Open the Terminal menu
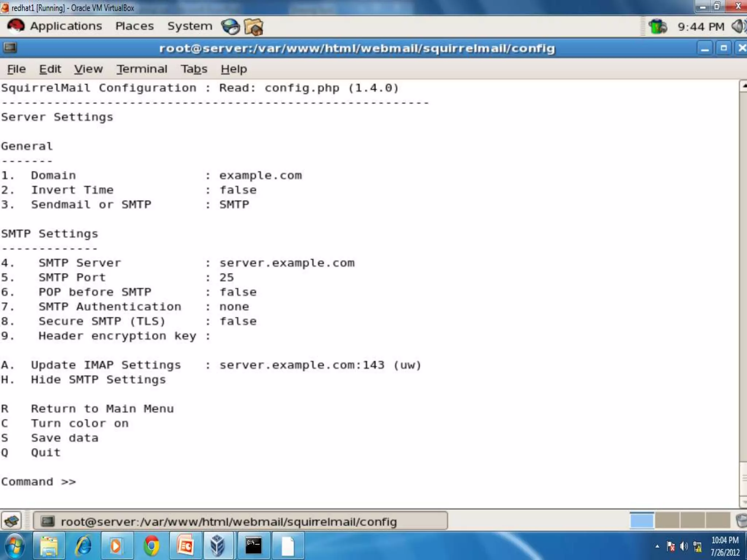The image size is (747, 560). click(x=142, y=69)
